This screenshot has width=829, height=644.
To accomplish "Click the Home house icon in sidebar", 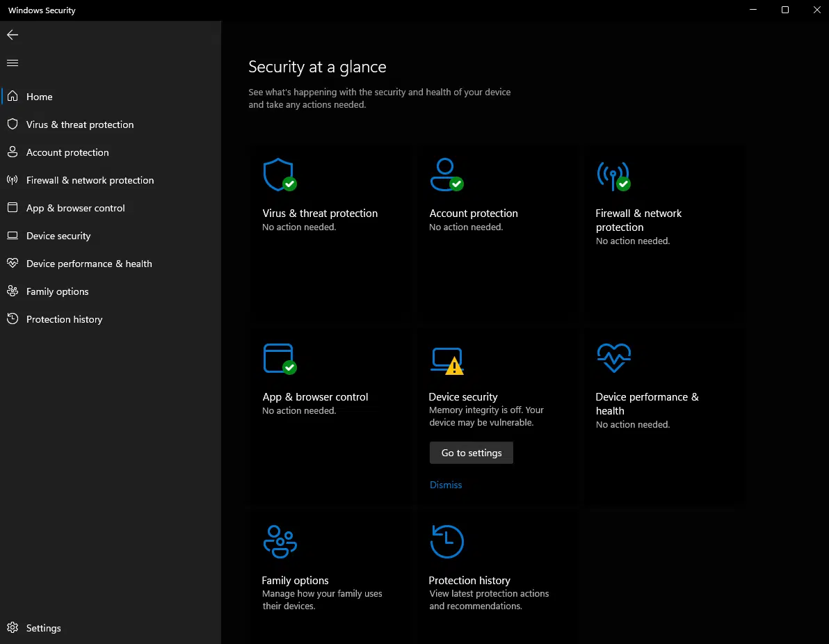I will (x=13, y=96).
